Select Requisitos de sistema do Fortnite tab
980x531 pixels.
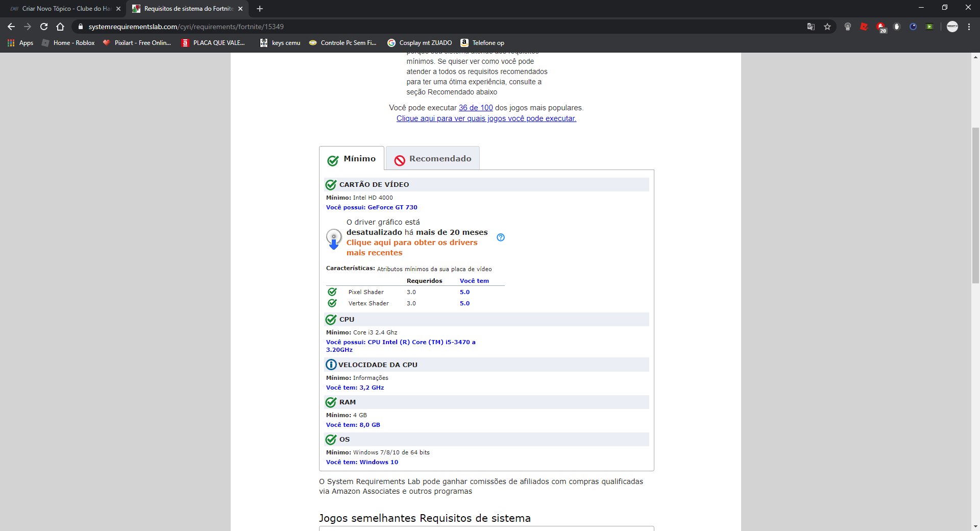tap(188, 9)
